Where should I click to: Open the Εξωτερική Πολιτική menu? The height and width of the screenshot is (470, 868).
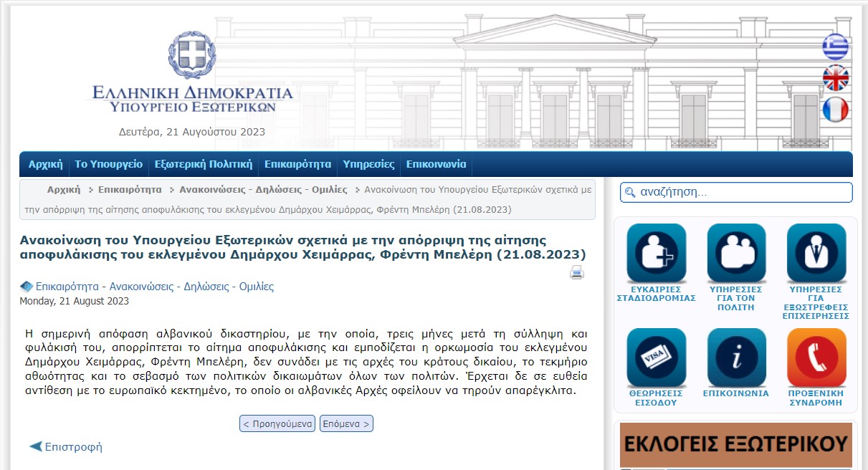point(204,164)
